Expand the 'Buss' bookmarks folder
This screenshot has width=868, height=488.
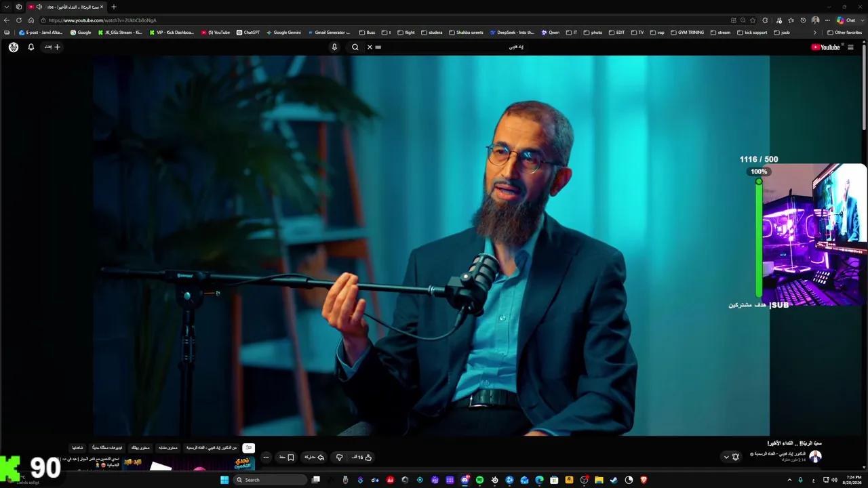click(367, 33)
